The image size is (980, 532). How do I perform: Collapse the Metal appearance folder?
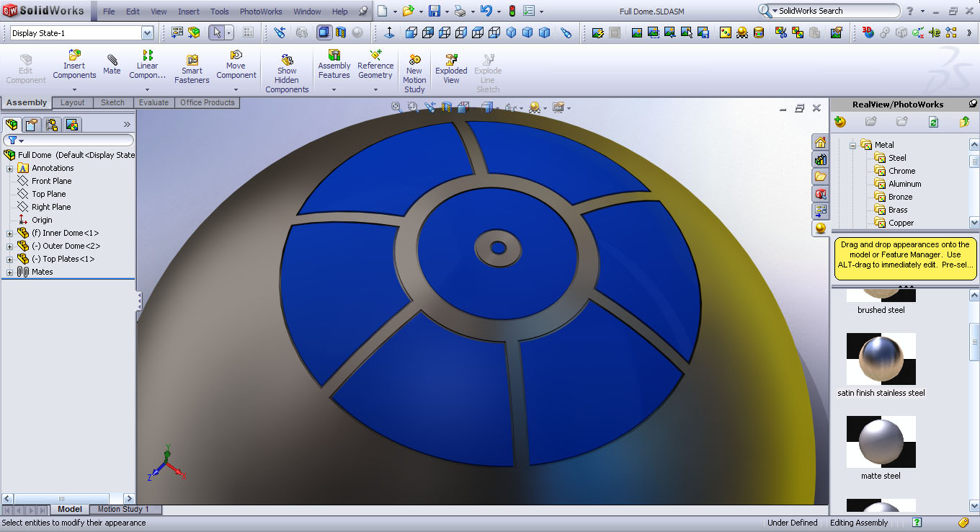tap(852, 145)
